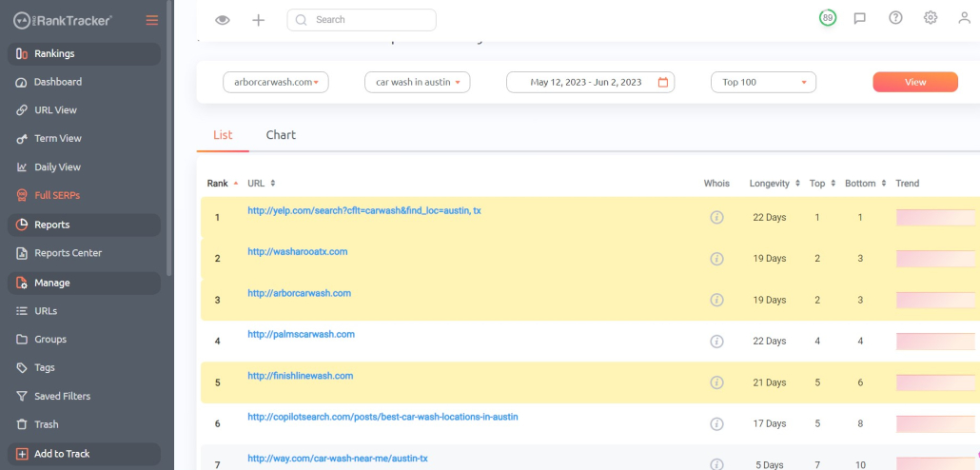The image size is (980, 470).
Task: Expand the arborcarwash.com domain dropdown
Action: 276,82
